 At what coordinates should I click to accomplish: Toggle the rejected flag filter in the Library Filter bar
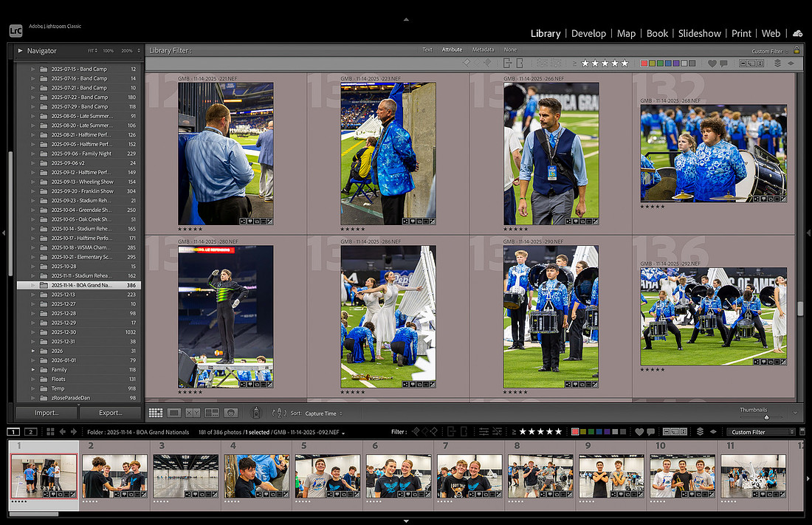tap(487, 63)
